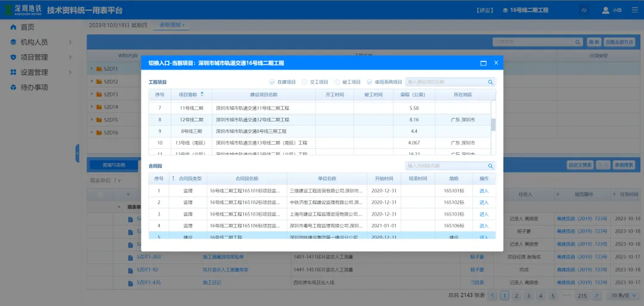Click 进入 link for 165101标 contract row
644x306 pixels.
tap(484, 191)
